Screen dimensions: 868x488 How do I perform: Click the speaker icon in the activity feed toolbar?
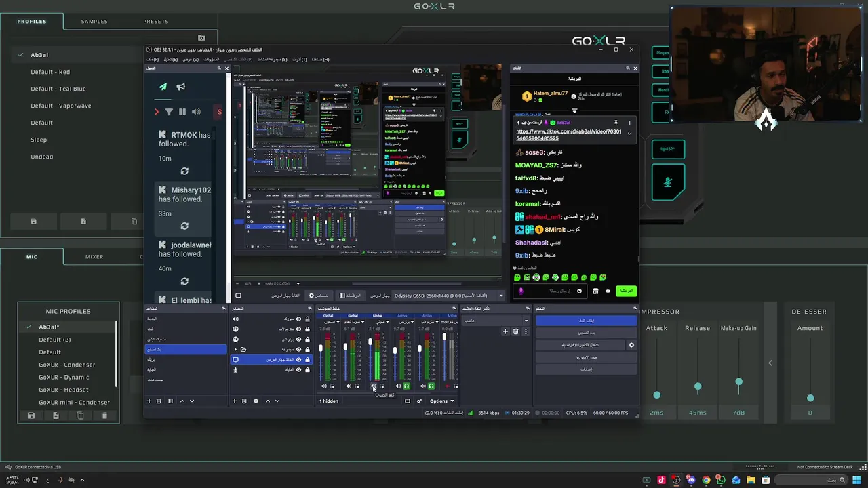click(x=196, y=112)
